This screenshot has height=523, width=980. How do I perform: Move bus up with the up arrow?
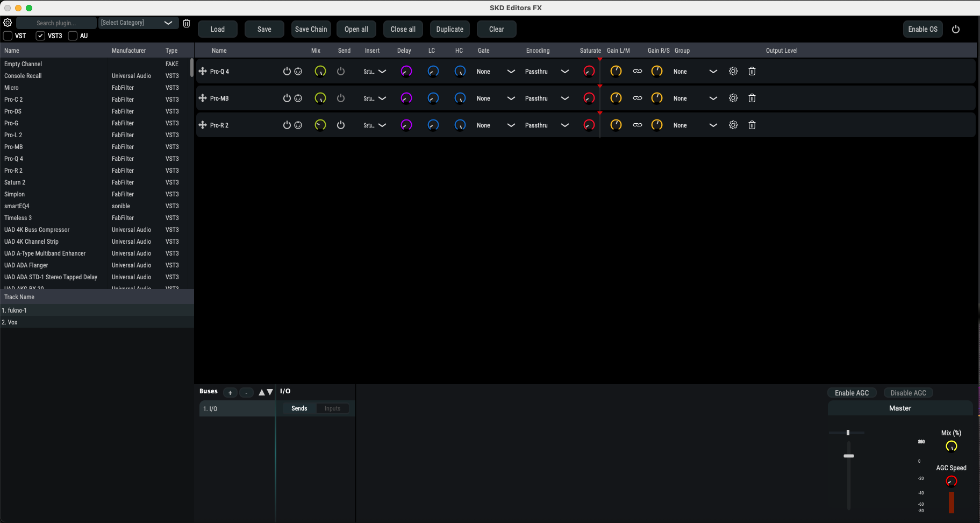pos(262,392)
